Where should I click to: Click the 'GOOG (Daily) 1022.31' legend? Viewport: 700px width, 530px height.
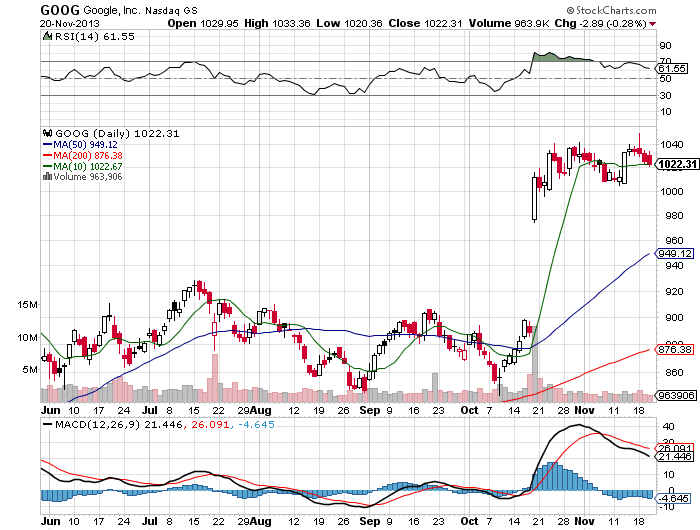[x=117, y=133]
